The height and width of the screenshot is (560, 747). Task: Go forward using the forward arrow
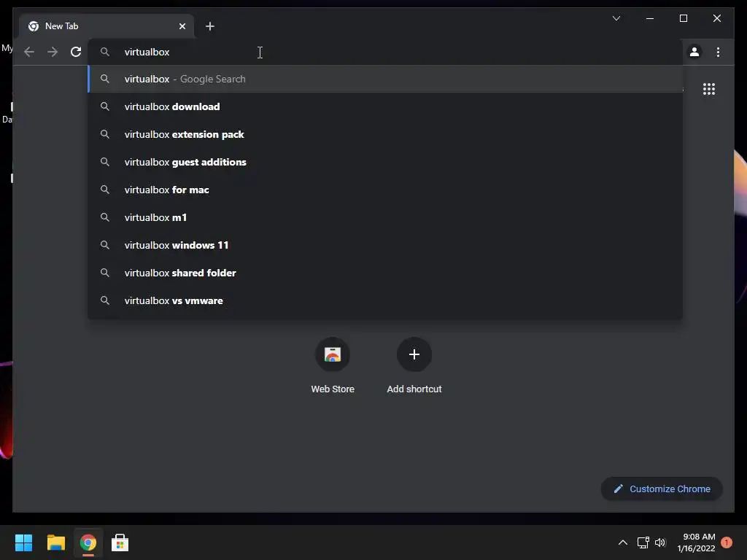pyautogui.click(x=53, y=52)
